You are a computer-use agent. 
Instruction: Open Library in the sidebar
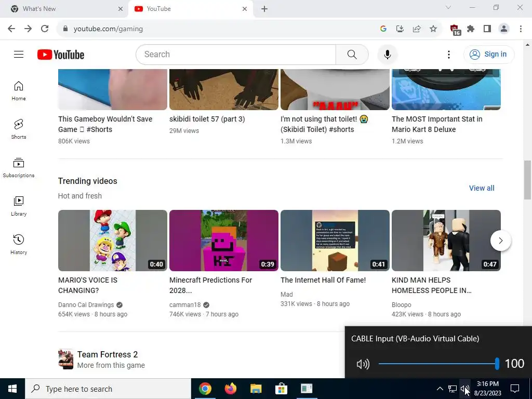coord(19,206)
